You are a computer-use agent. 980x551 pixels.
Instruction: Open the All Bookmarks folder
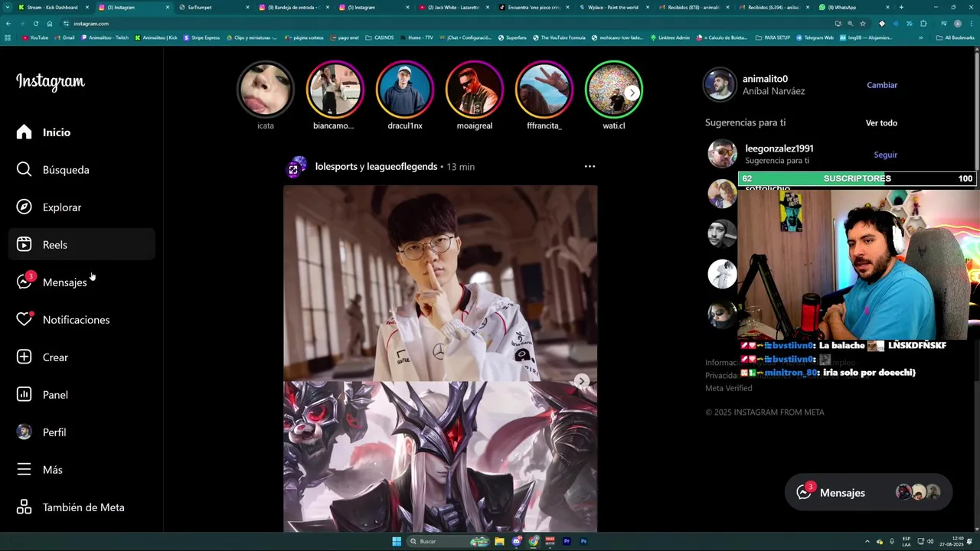click(955, 37)
